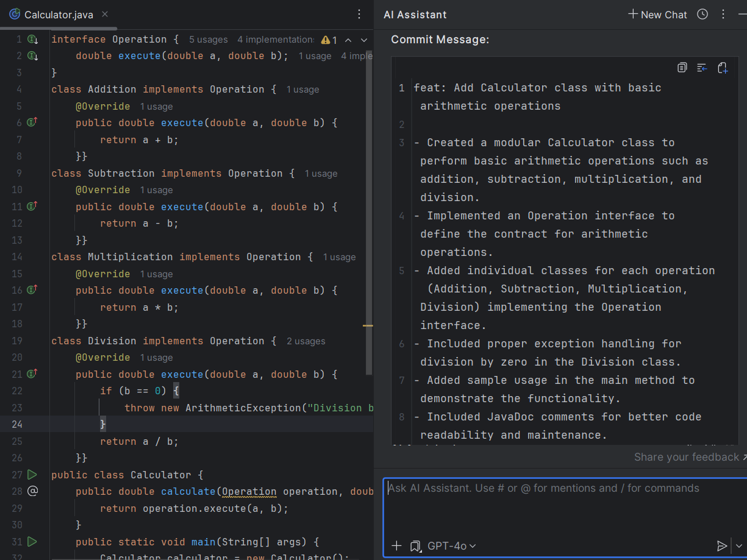Click implements gutter icon on line 6
The height and width of the screenshot is (560, 747).
(x=33, y=122)
